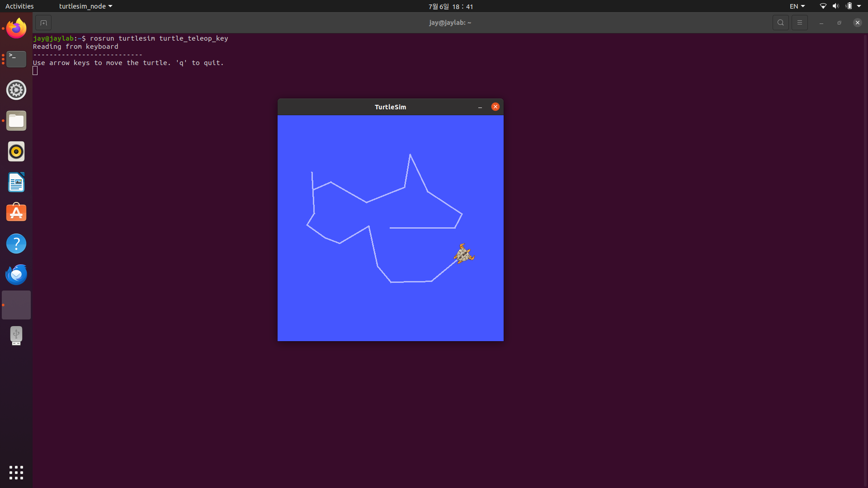Minimize the terminal window
This screenshot has height=488, width=868.
[821, 23]
